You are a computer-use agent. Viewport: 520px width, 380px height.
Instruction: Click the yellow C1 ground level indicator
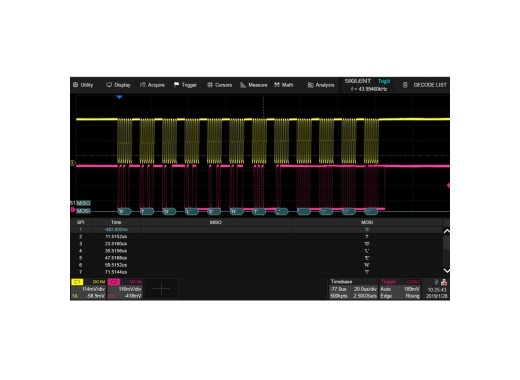click(73, 163)
